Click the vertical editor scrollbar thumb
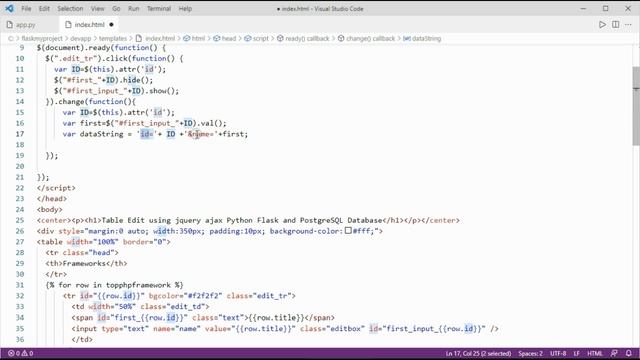Screen dimensions: 640x360 636,105
